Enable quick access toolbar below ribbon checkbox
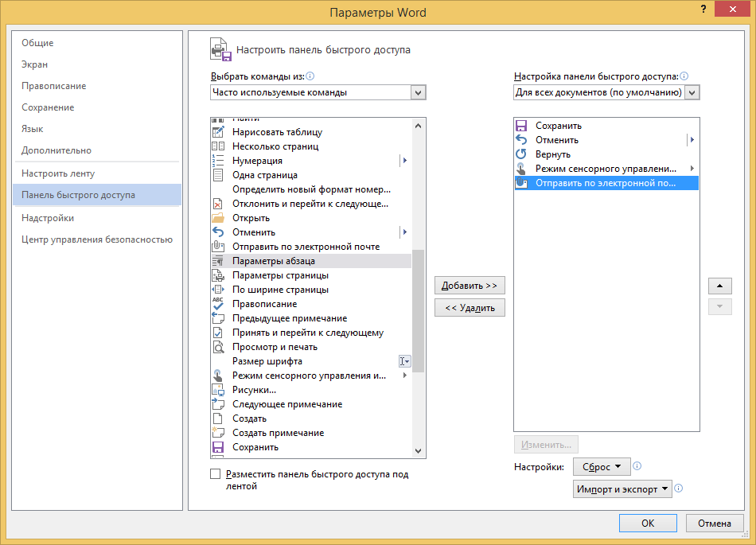The width and height of the screenshot is (756, 545). click(x=215, y=474)
